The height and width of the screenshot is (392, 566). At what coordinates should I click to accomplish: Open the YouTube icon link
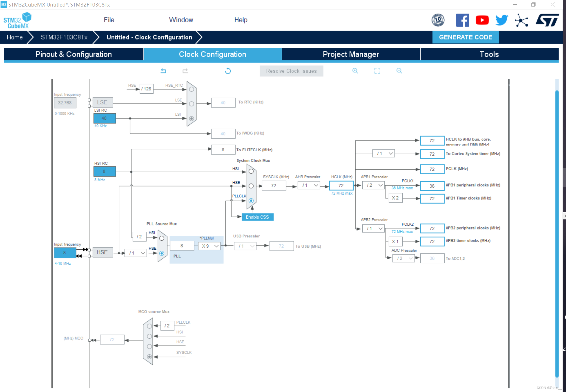point(482,20)
